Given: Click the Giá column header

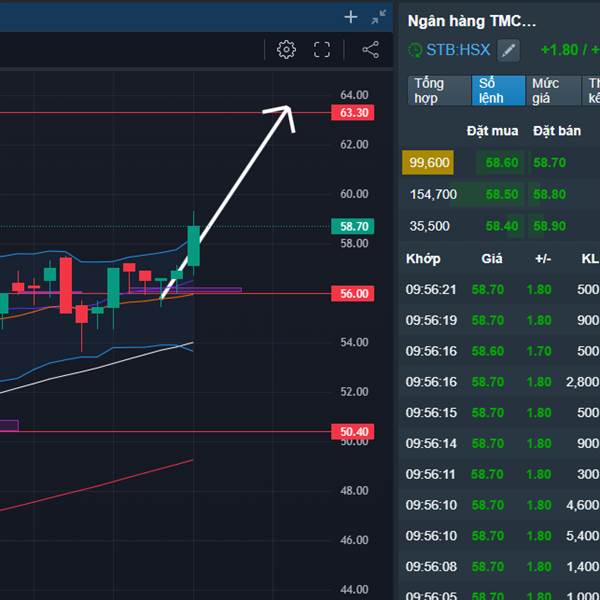Looking at the screenshot, I should click(x=492, y=259).
